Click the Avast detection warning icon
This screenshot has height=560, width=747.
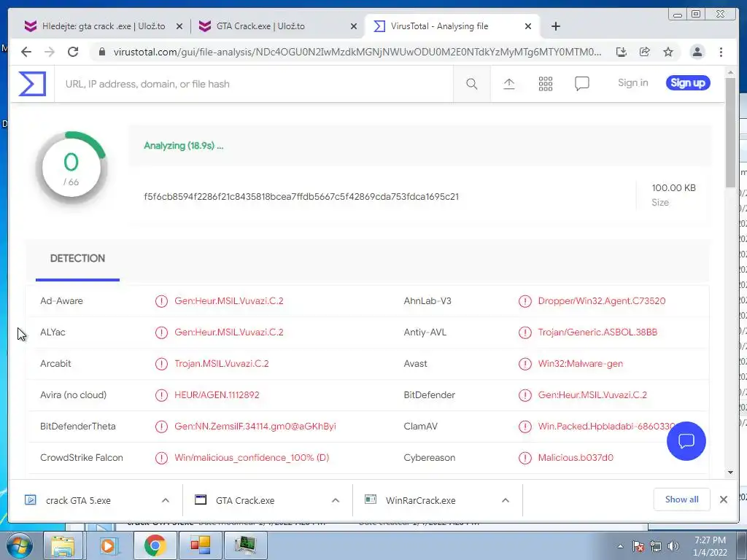(525, 364)
